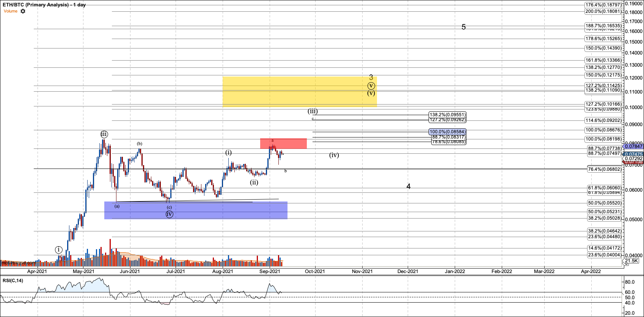Click the large wave 5 label
Viewport: 644px width, 317px height.
coord(463,27)
